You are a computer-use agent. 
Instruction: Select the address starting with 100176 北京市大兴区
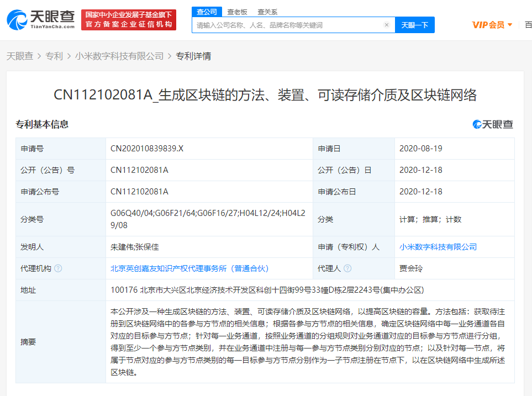[x=267, y=290]
